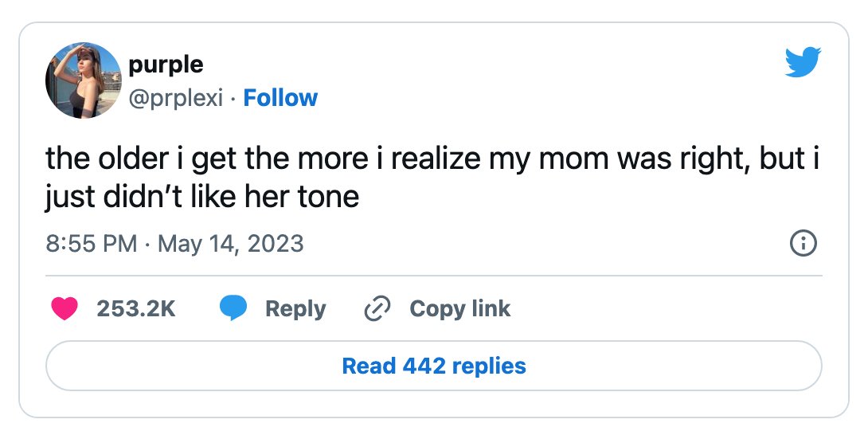
Task: Click the blue Twitter bird logo
Action: pyautogui.click(x=803, y=62)
